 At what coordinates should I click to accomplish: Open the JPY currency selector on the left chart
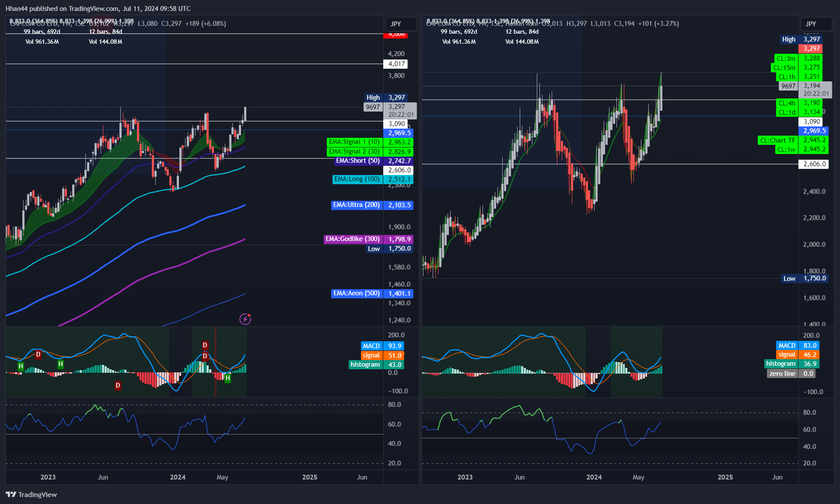tap(400, 24)
